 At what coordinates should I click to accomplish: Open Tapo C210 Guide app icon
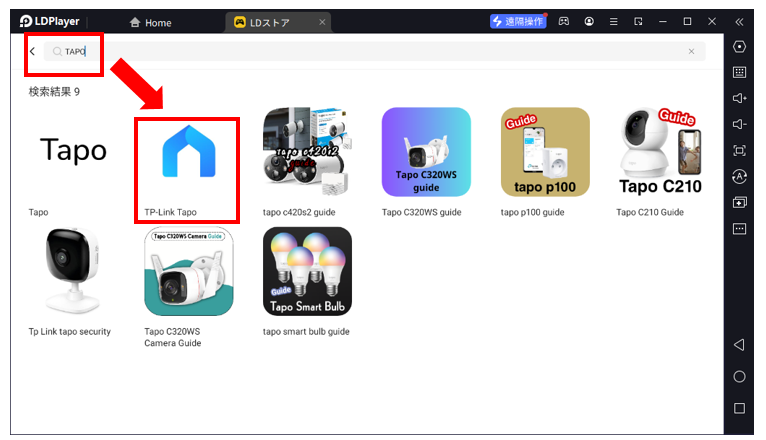[x=660, y=152]
